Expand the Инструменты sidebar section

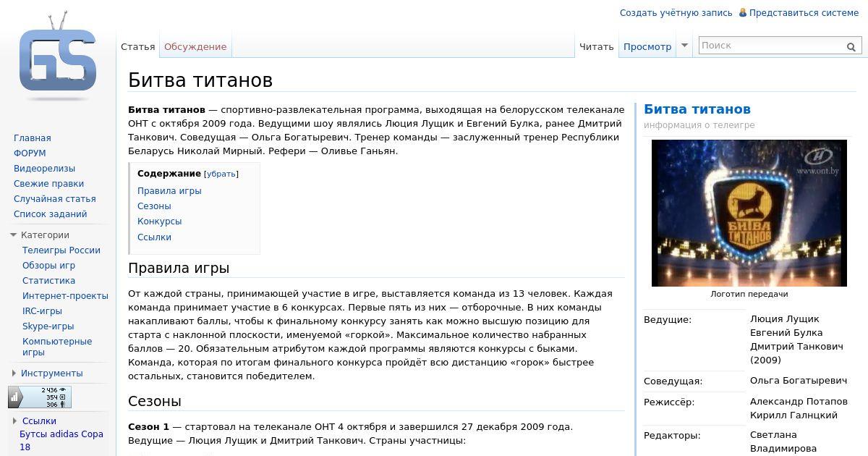point(14,373)
